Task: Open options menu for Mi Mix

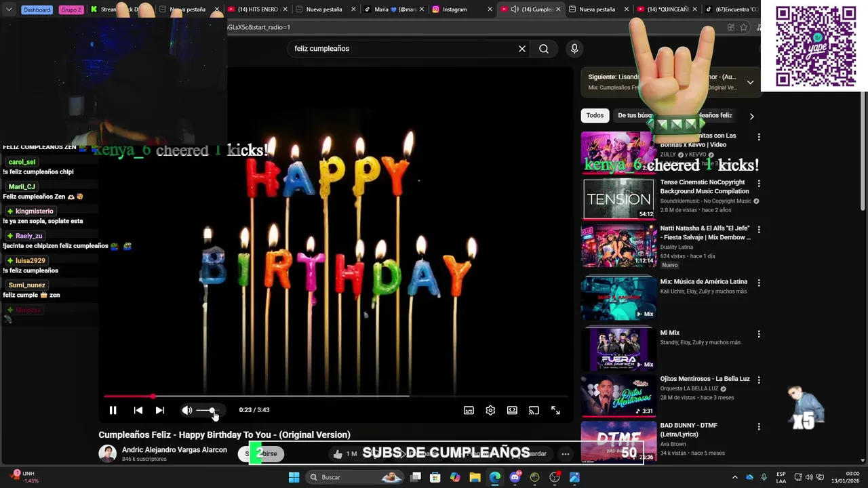Action: coord(759,334)
